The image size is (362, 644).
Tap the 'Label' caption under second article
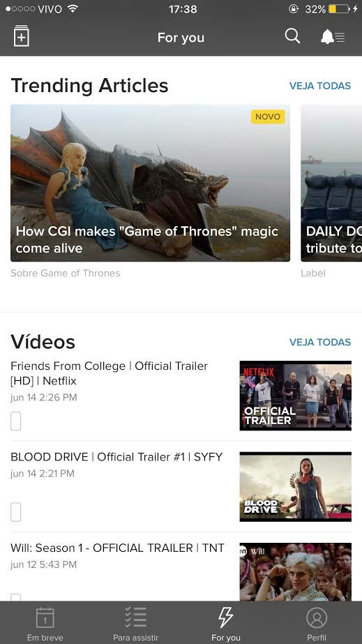[313, 273]
